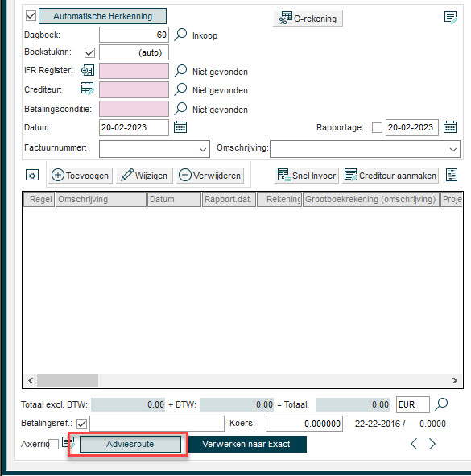Screen dimensions: 471x476
Task: Click the horizontal scrollbar thumb in the grid
Action: (x=68, y=380)
